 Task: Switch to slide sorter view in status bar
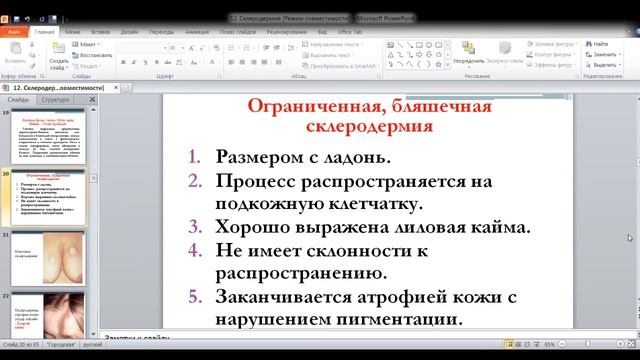(x=518, y=344)
